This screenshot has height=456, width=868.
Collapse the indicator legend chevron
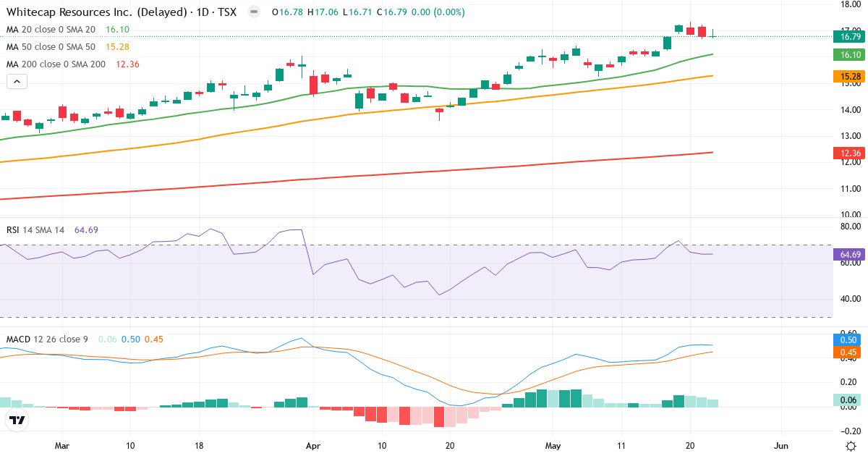pos(17,82)
